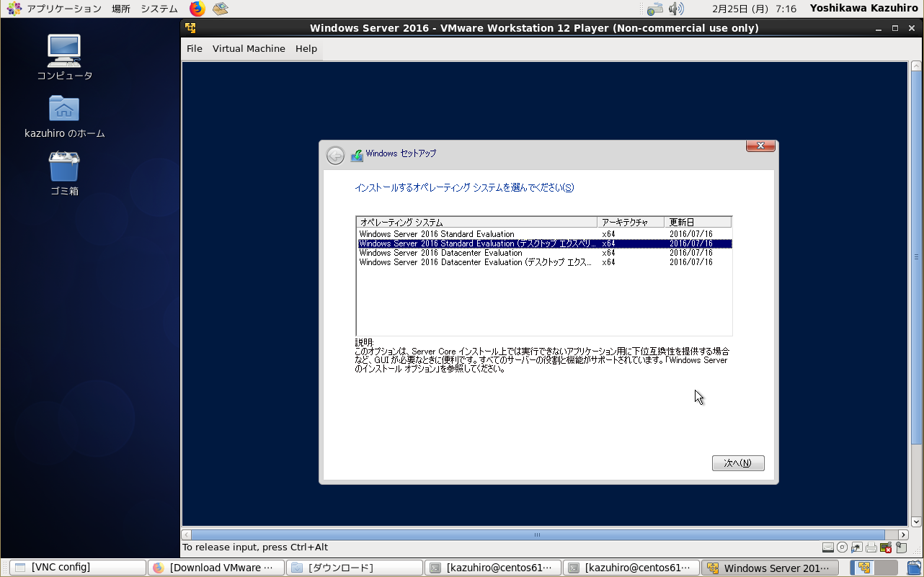924x577 pixels.
Task: Expand the システム panel menu
Action: click(159, 9)
